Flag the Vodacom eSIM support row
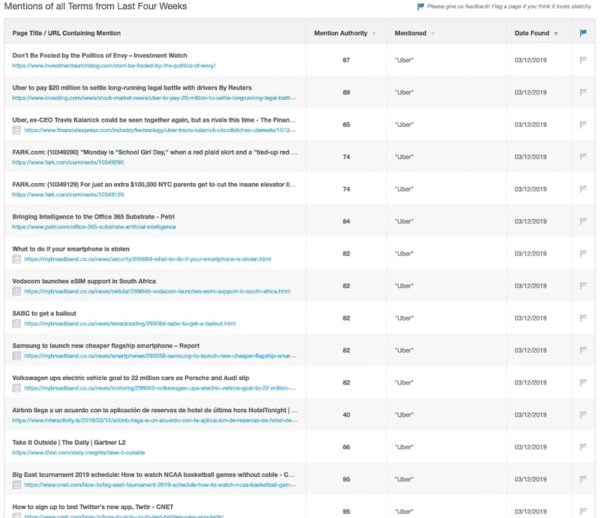The width and height of the screenshot is (600, 518). pos(583,286)
